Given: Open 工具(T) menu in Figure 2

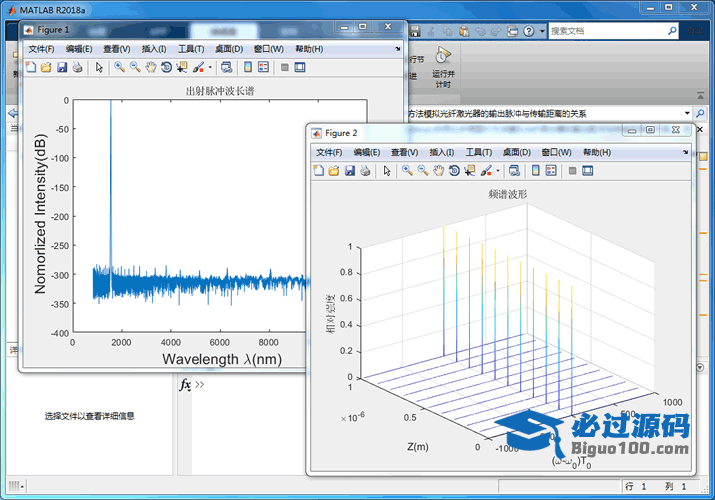Looking at the screenshot, I should pos(479,152).
